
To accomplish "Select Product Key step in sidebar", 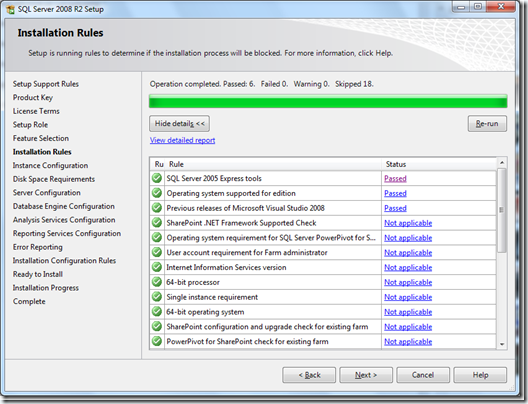I will click(x=33, y=97).
